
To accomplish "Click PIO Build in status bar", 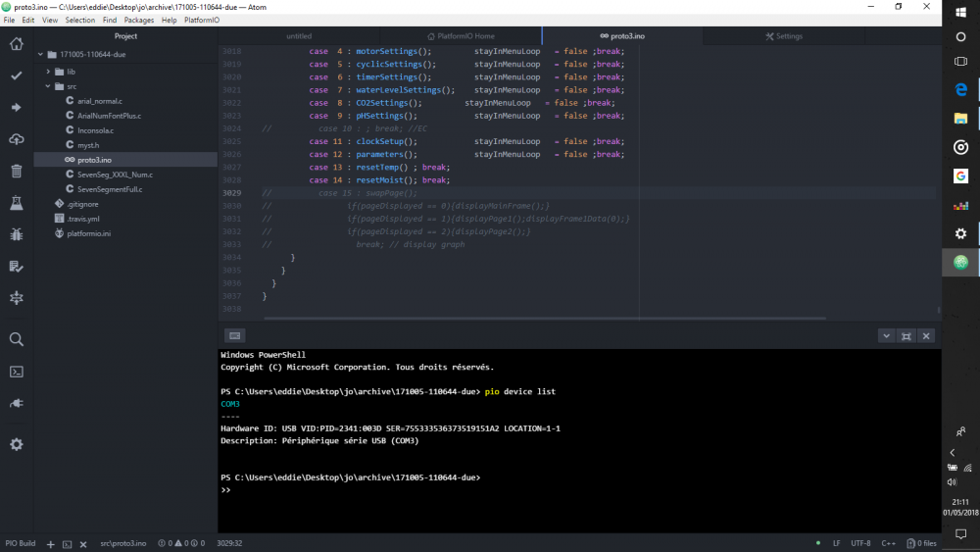I will tap(21, 543).
